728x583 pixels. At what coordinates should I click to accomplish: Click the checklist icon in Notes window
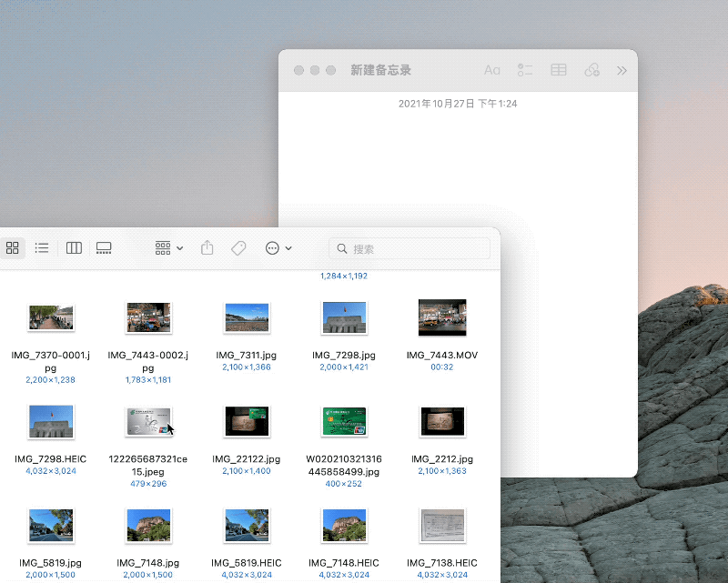pyautogui.click(x=525, y=70)
